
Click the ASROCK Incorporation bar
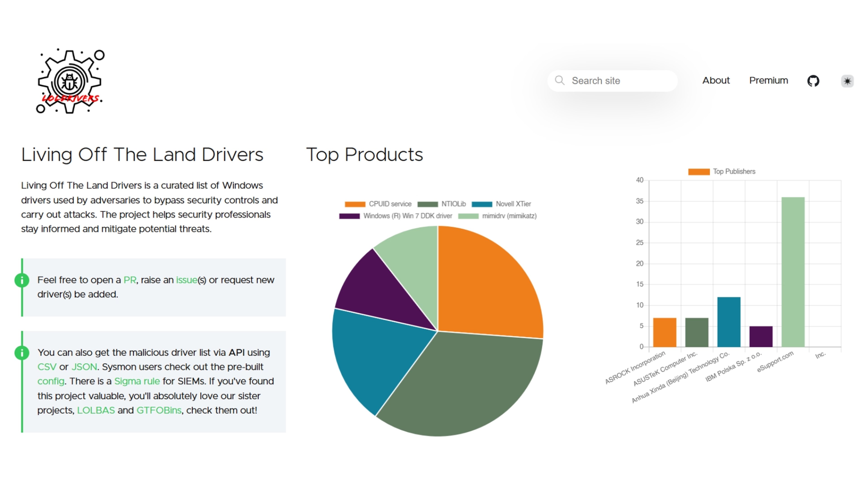[665, 332]
